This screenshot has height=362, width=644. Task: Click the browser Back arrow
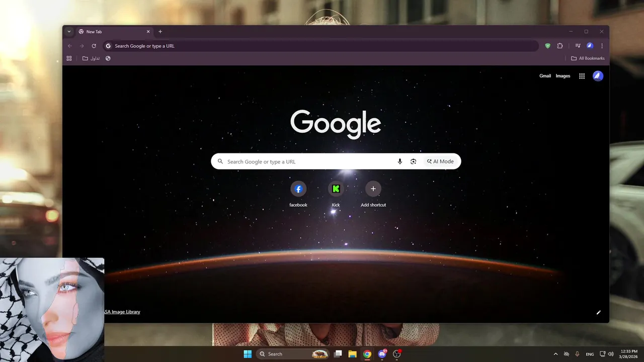click(70, 46)
